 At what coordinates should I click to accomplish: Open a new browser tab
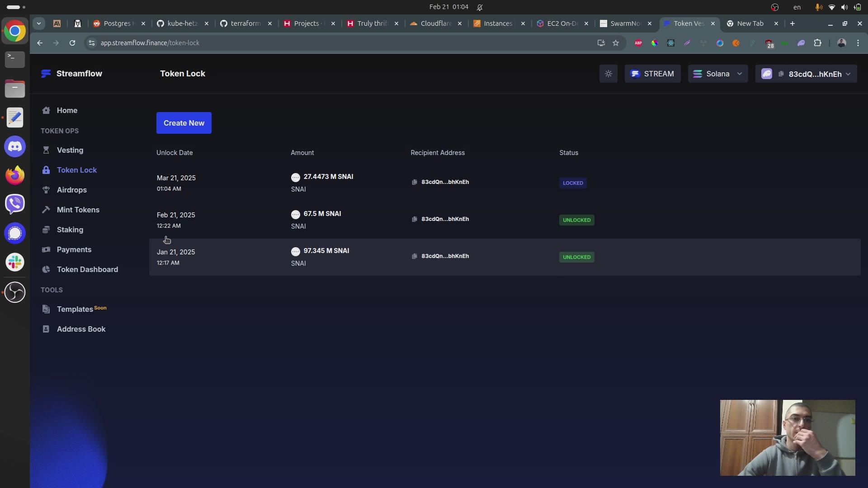[792, 23]
